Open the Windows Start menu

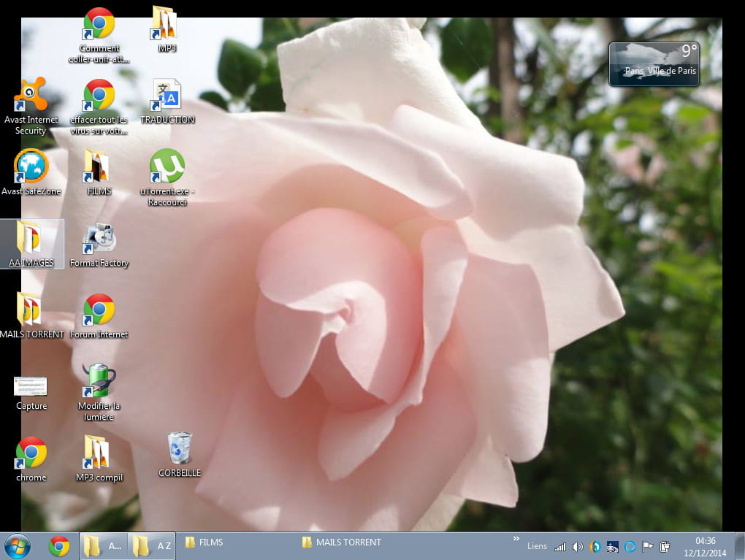click(18, 546)
